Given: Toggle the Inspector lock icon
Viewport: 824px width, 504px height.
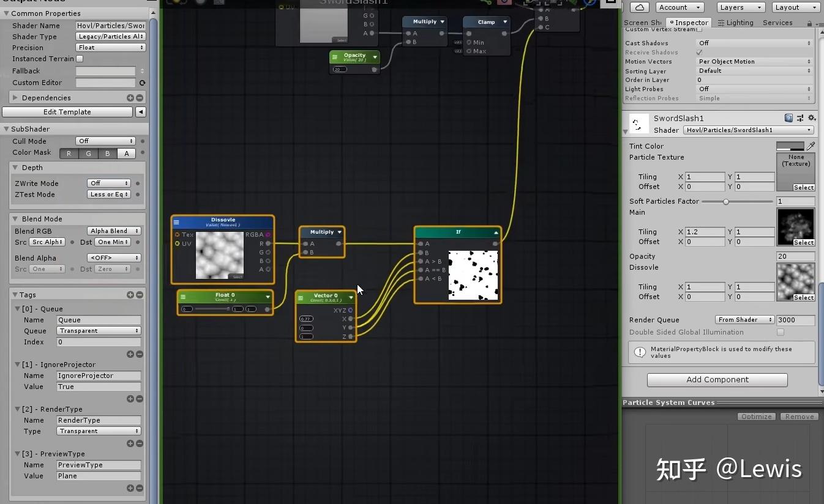Looking at the screenshot, I should [x=809, y=23].
